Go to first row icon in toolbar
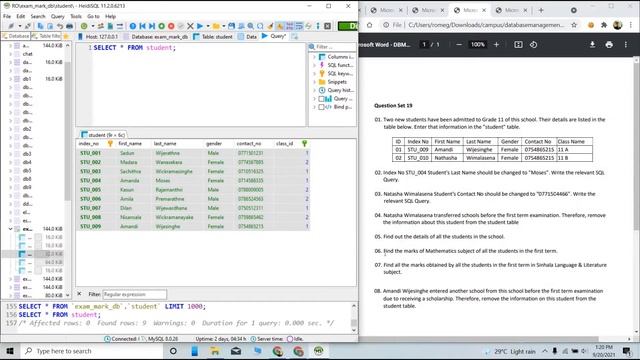The height and width of the screenshot is (360, 640). click(x=142, y=26)
